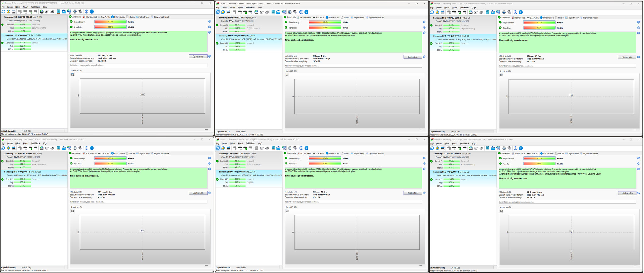The image size is (644, 273).
Task: Click the 98 % Kondíció bar, 1047 nap window
Action: [x=539, y=164]
